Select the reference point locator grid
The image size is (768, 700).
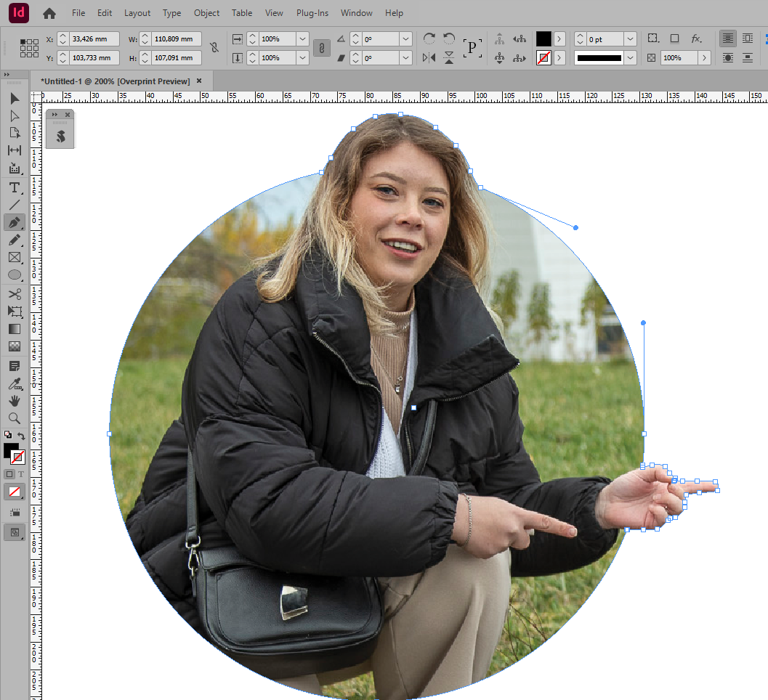(x=29, y=48)
